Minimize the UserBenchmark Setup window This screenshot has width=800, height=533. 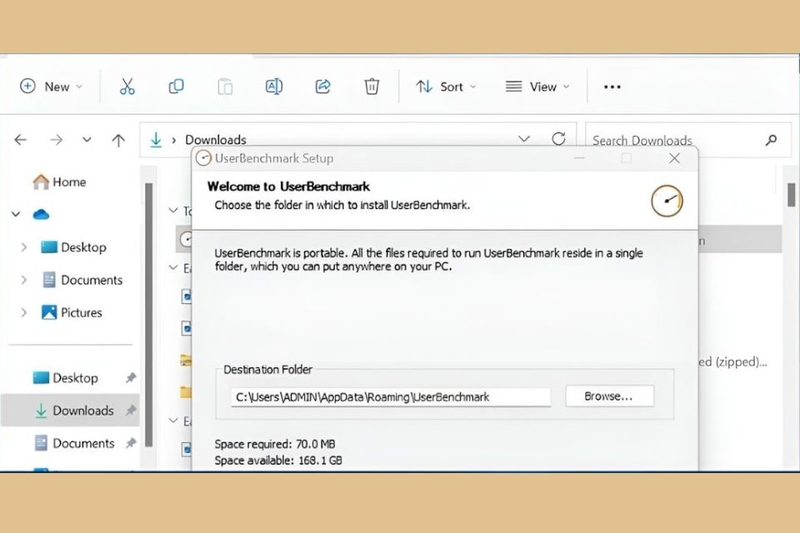coord(579,158)
